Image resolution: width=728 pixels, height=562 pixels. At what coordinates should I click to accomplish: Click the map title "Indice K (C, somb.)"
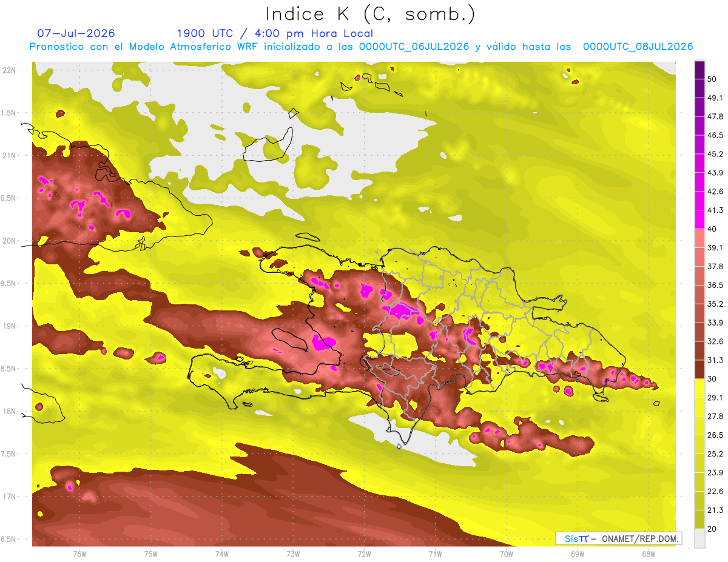[x=371, y=14]
